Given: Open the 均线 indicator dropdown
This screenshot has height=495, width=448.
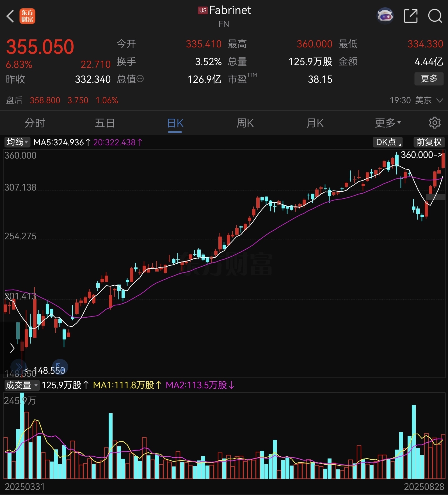Looking at the screenshot, I should tap(17, 142).
